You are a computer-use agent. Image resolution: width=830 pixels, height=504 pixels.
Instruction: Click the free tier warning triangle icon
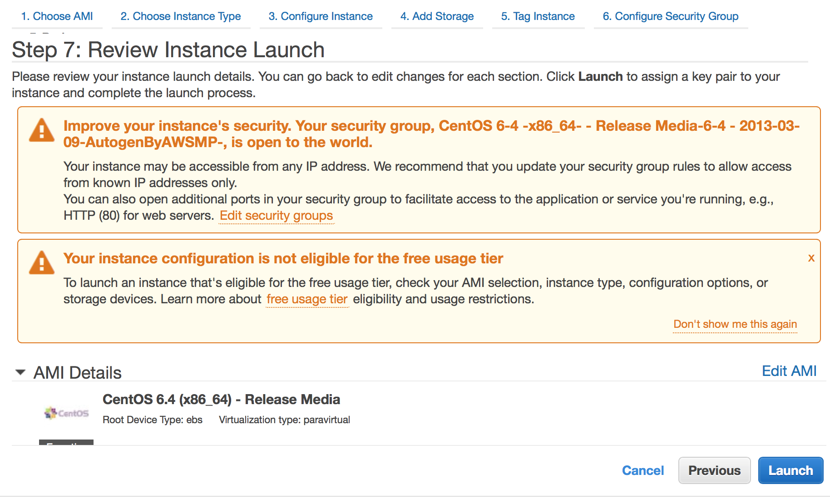42,262
